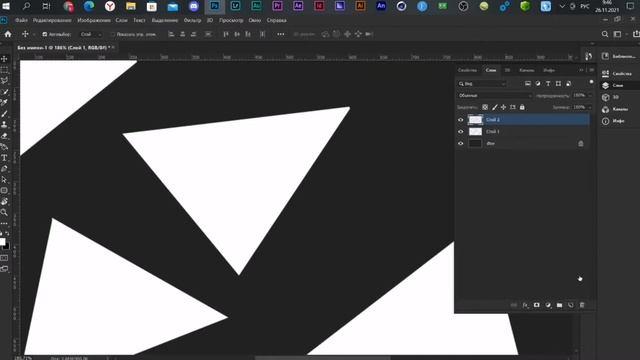Filter layers by type (T) icon

548,84
